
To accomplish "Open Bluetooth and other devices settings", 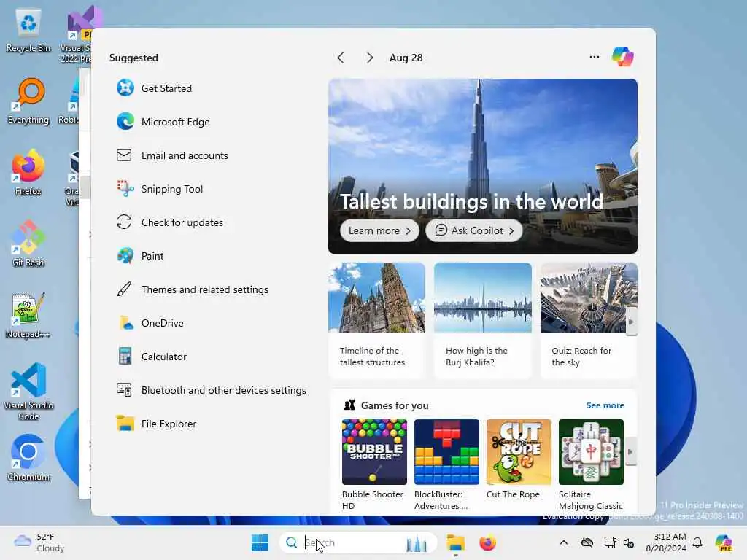I will point(212,390).
